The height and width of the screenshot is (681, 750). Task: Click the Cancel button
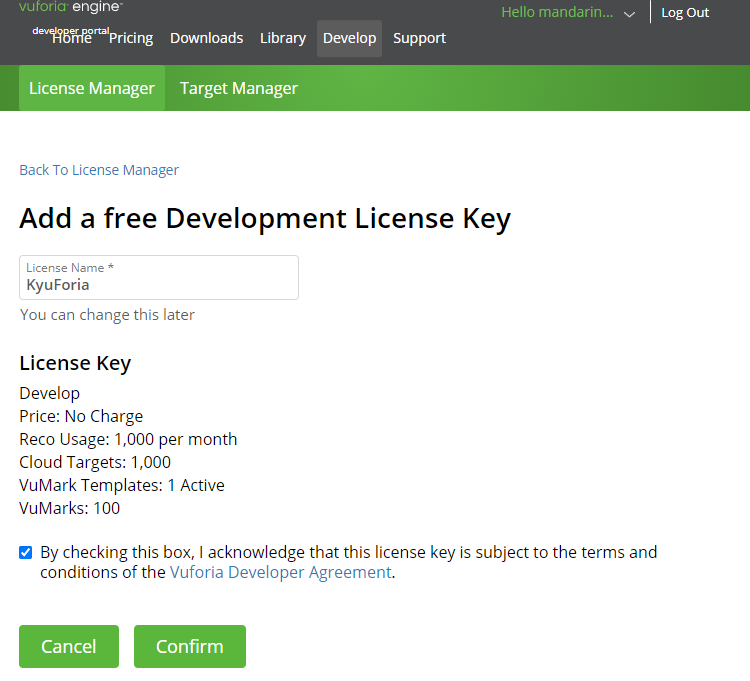click(x=69, y=646)
